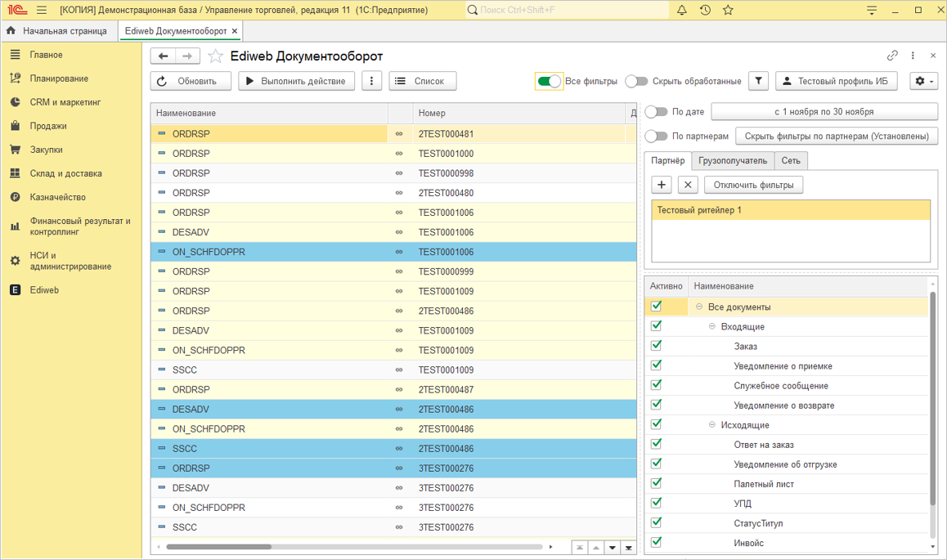947x560 pixels.
Task: Add page to favorites star in title bar
Action: pyautogui.click(x=728, y=10)
